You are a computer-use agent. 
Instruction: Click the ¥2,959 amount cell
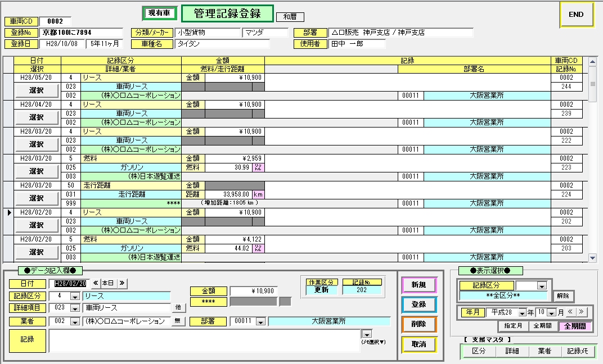(x=235, y=158)
